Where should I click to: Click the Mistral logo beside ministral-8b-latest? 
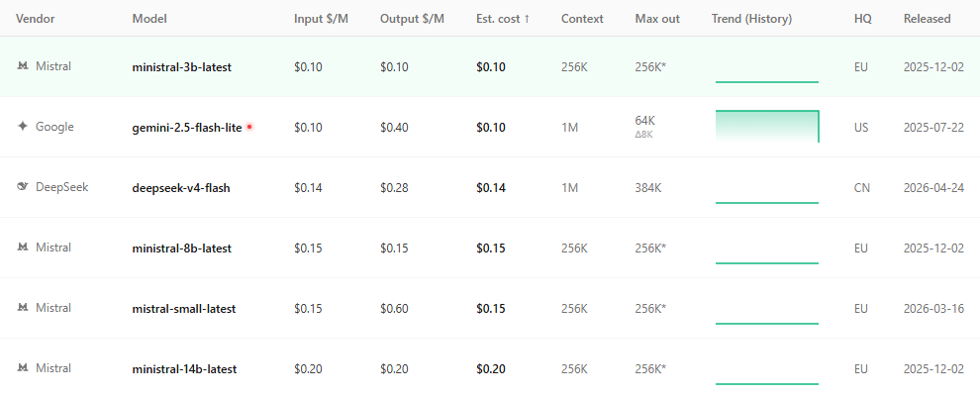pyautogui.click(x=23, y=248)
